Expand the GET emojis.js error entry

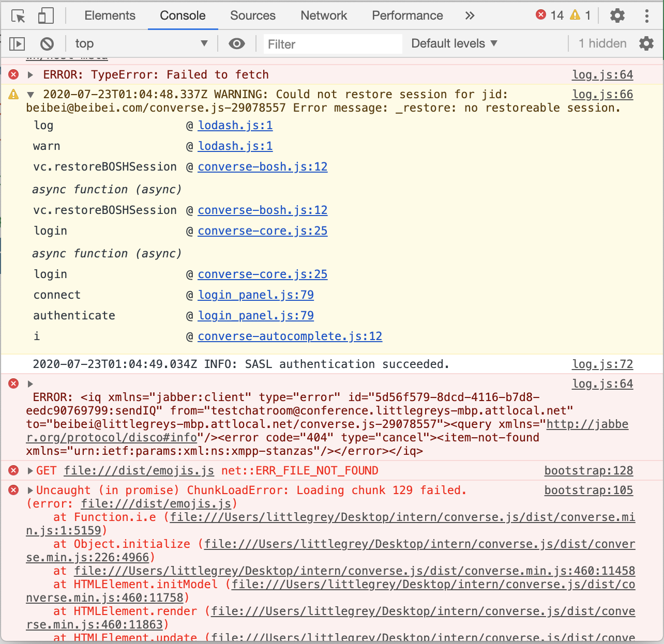pos(31,471)
